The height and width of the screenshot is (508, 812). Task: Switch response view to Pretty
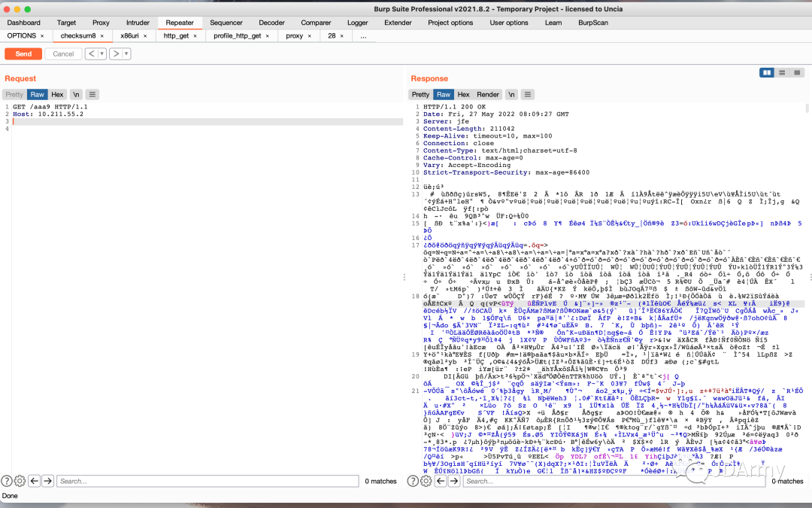420,94
